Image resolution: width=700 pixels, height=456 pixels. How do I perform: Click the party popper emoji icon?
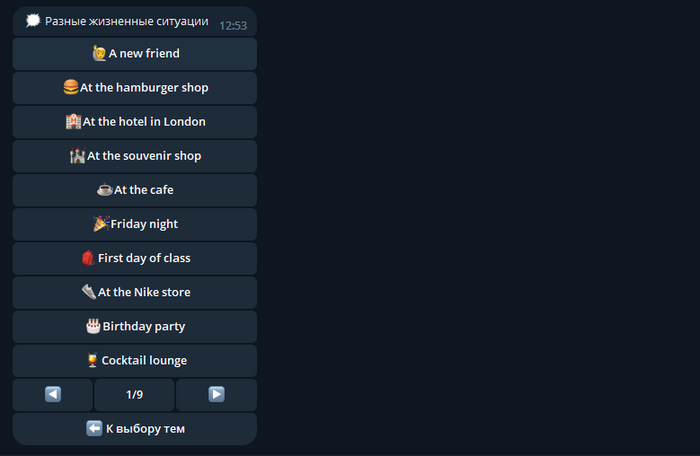(x=101, y=223)
